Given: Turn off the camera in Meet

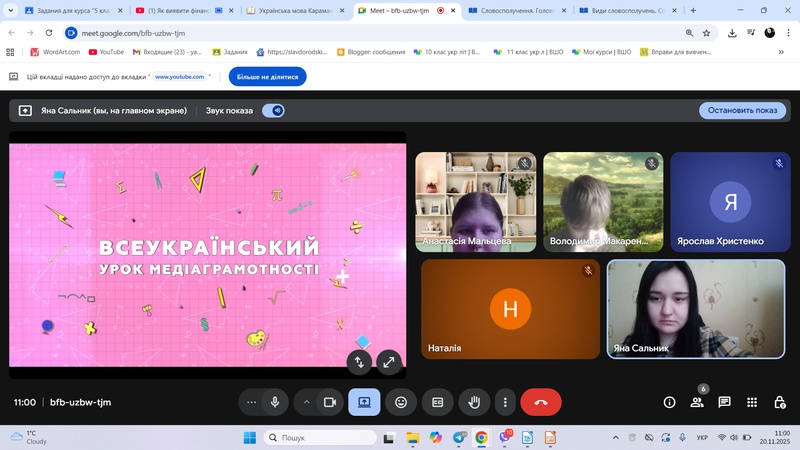Looking at the screenshot, I should point(330,402).
